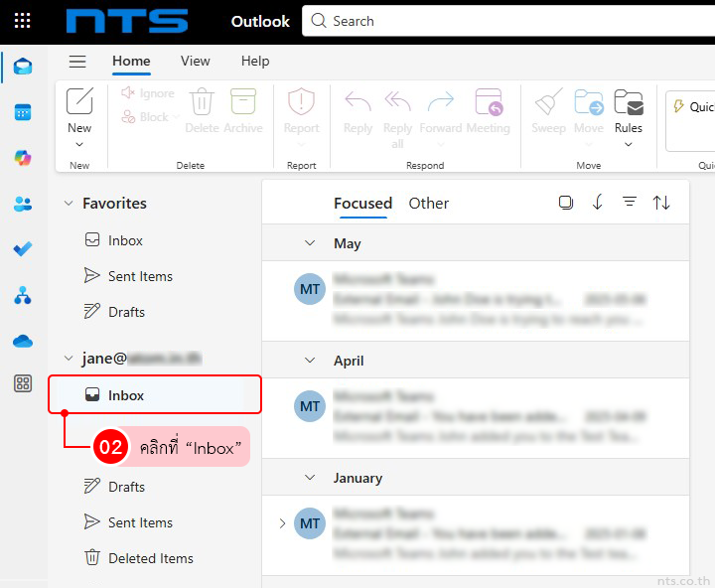Click the Block sender icon
The image size is (715, 588).
(x=128, y=117)
